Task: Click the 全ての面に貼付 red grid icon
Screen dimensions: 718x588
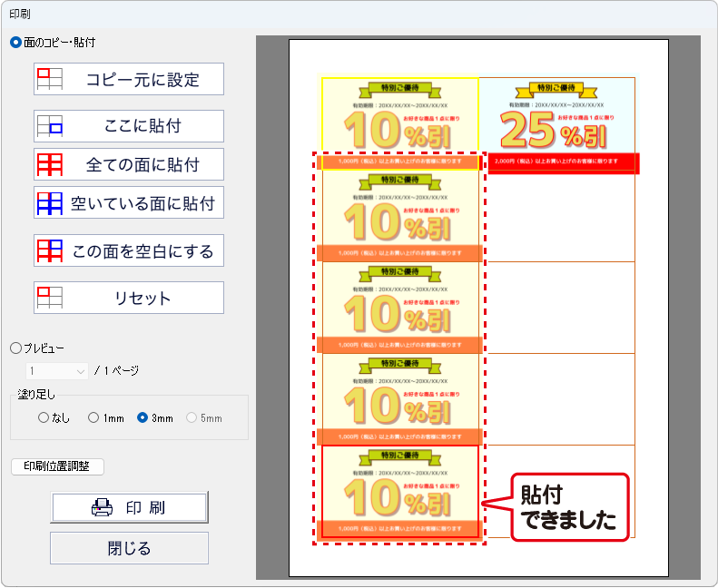Action: pyautogui.click(x=49, y=165)
